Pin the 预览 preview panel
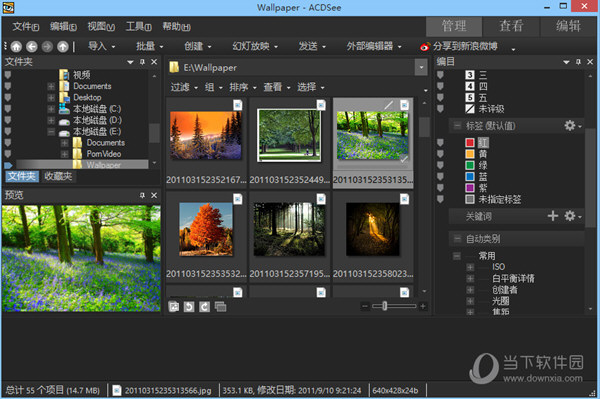 point(142,195)
